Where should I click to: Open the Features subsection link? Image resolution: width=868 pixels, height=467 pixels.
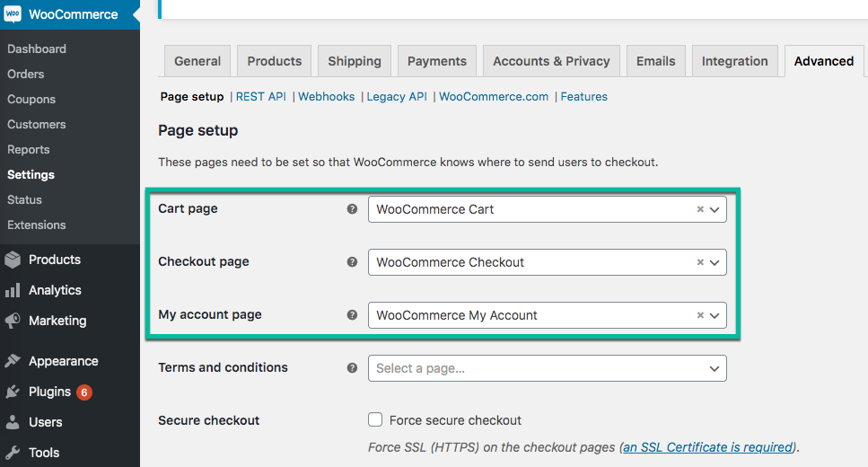(584, 96)
